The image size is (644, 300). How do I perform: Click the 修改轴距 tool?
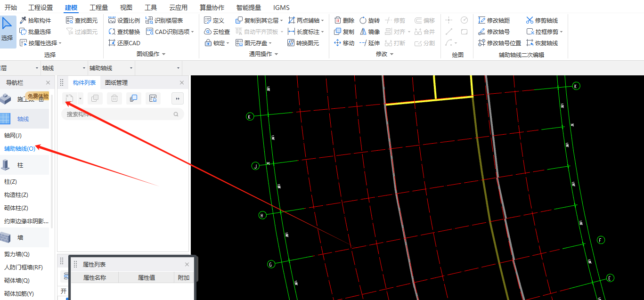point(494,20)
